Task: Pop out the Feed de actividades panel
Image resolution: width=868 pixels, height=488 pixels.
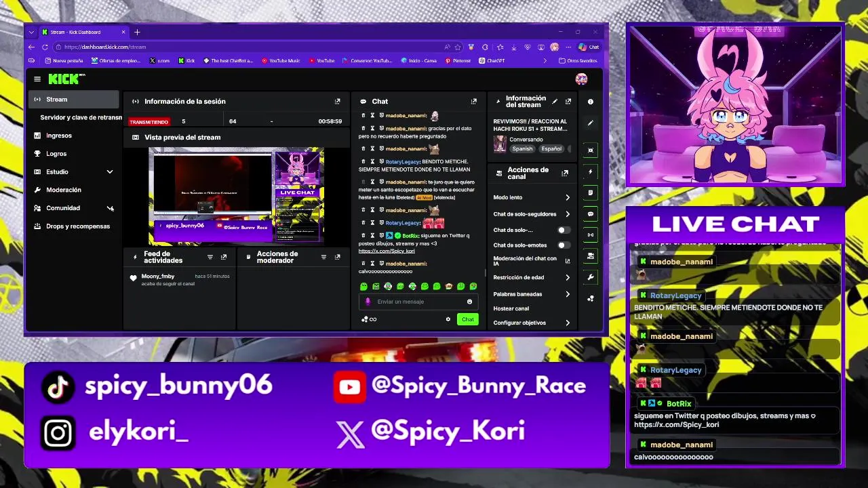Action: [x=223, y=258]
